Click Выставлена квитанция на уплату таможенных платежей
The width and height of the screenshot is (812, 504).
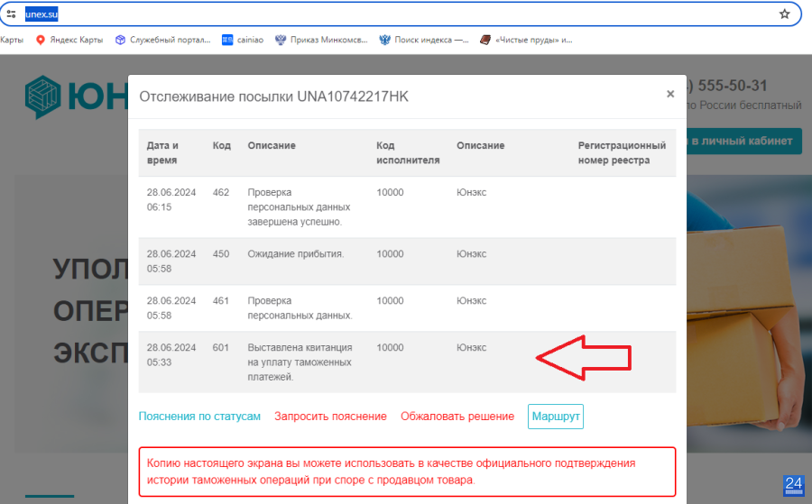[300, 362]
